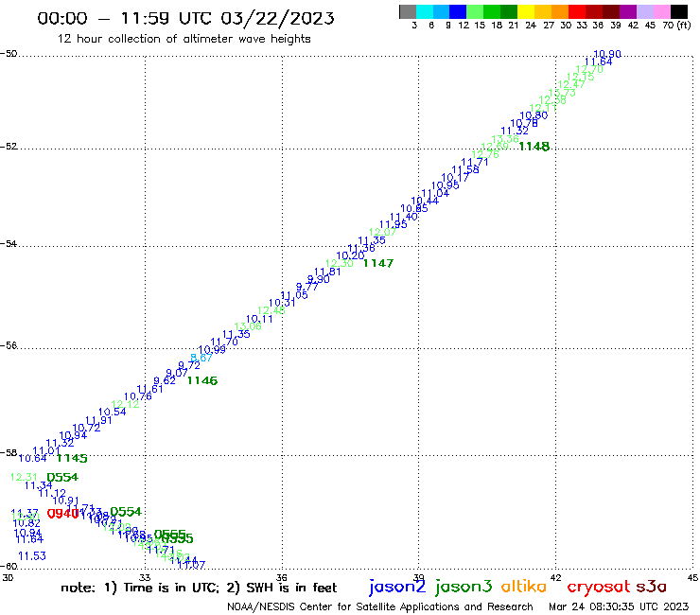Click the pink swatch near the 70 label
Screen dimensions: 700x615
[661, 11]
